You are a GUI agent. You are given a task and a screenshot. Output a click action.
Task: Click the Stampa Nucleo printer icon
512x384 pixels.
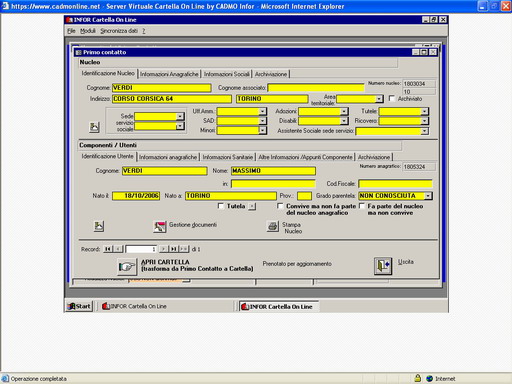tap(273, 226)
